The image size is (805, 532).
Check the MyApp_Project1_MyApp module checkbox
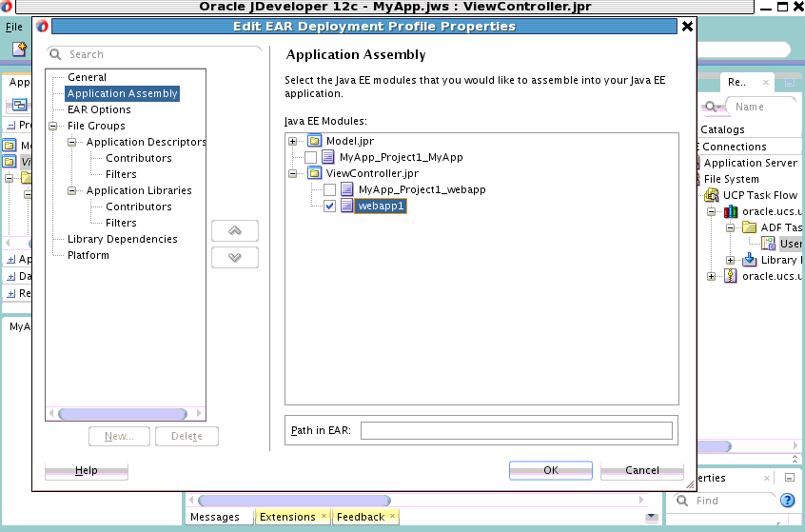[310, 157]
